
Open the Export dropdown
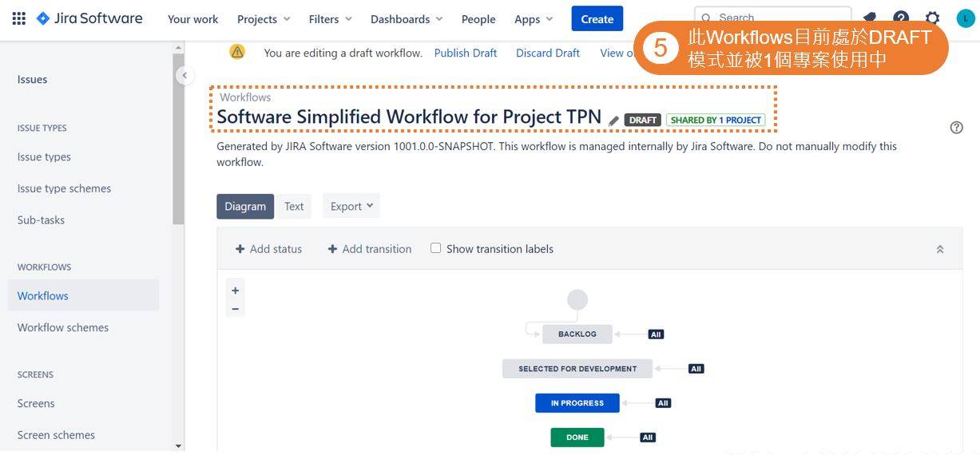click(x=351, y=206)
